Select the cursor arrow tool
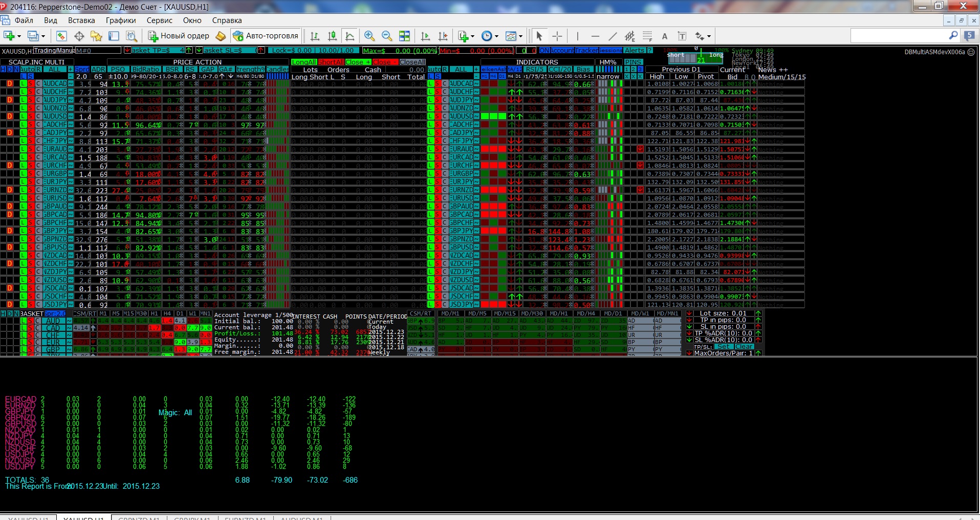Screen dimensions: 980x520 539,36
